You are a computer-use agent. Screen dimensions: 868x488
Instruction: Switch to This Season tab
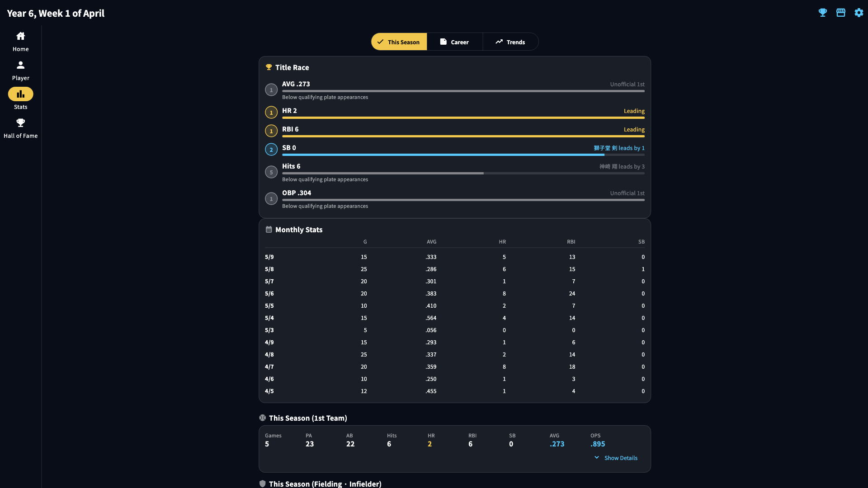coord(399,42)
